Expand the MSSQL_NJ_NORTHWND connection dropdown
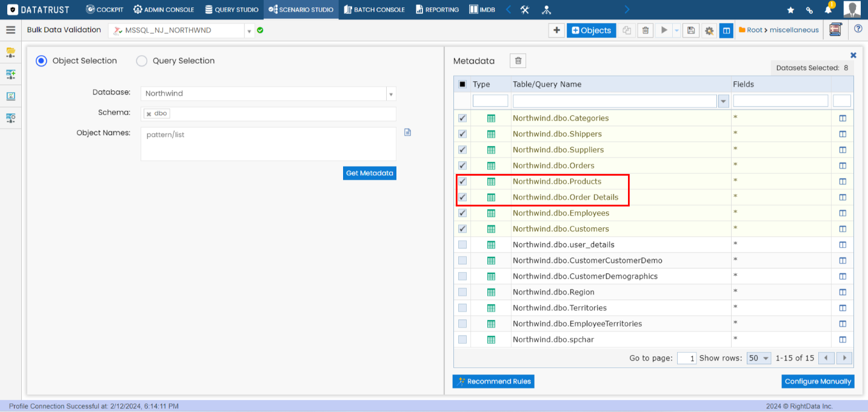Viewport: 868px width, 412px height. [249, 30]
